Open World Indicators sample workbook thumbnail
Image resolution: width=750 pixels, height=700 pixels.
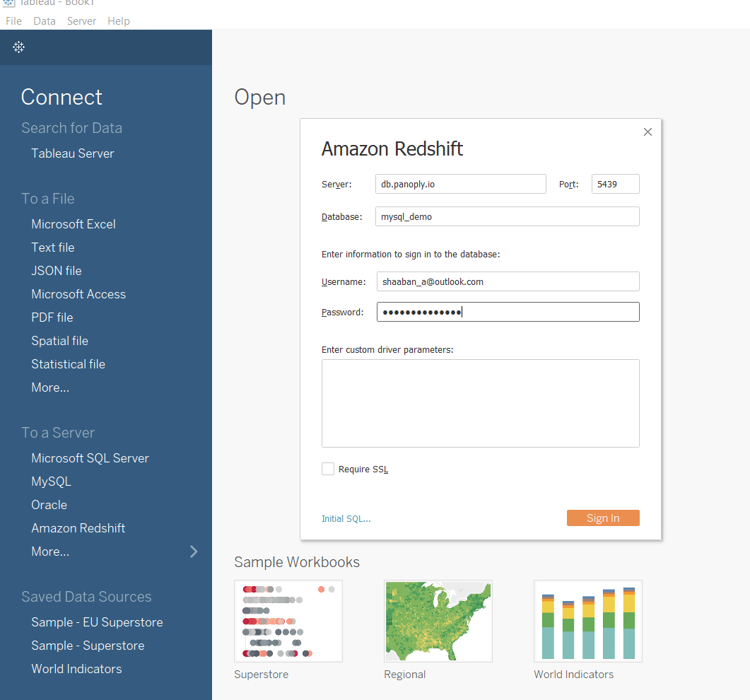[587, 621]
